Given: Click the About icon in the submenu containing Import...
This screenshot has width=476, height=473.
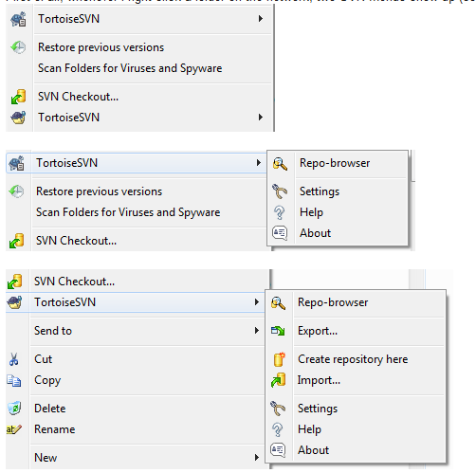Looking at the screenshot, I should click(278, 450).
